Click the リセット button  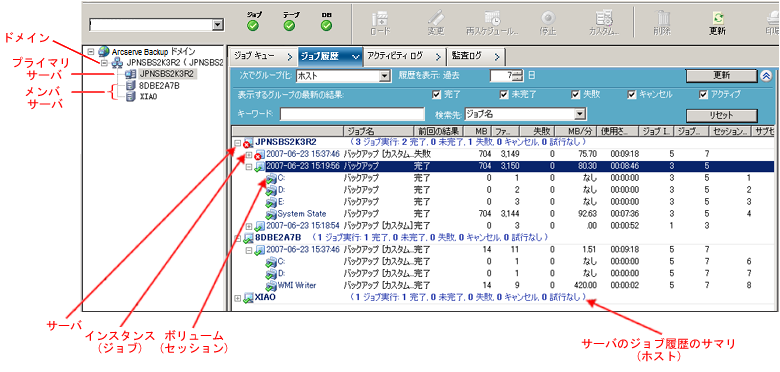point(721,115)
